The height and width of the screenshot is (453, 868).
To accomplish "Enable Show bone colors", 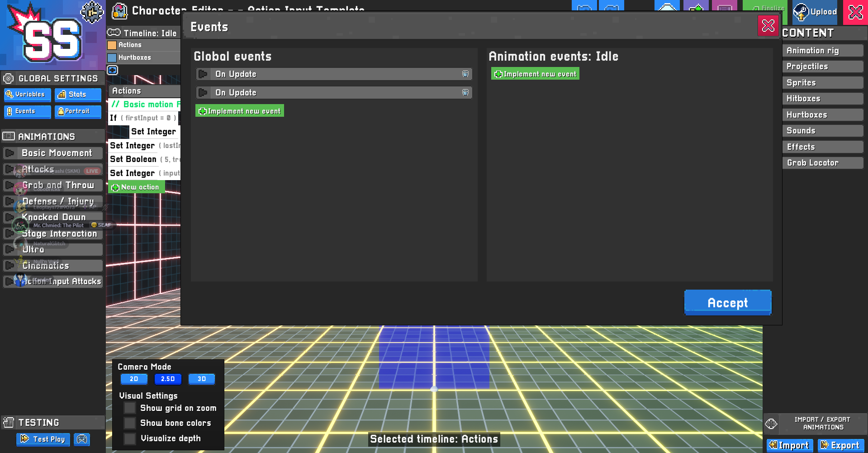I will [130, 423].
